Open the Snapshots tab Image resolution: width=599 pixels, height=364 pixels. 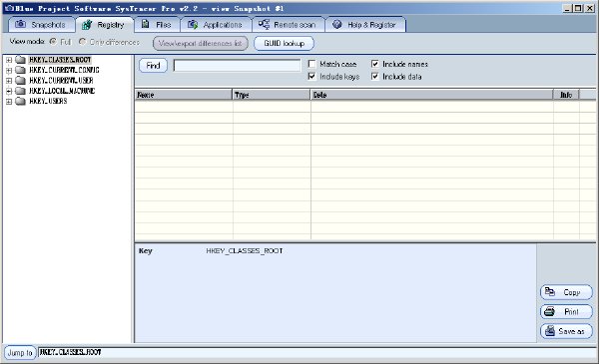tap(41, 25)
